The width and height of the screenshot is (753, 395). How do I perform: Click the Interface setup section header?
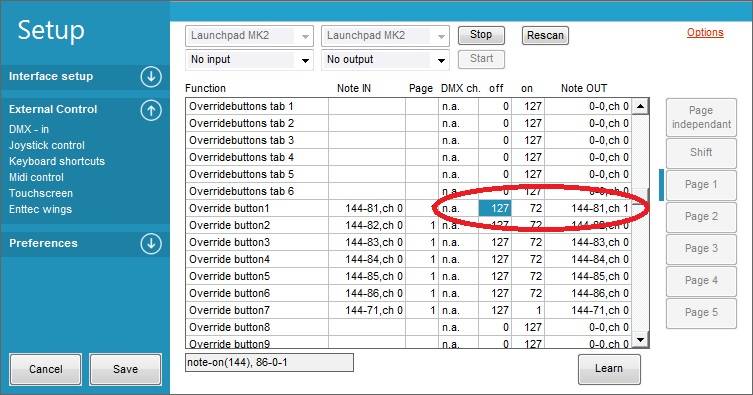(x=85, y=77)
